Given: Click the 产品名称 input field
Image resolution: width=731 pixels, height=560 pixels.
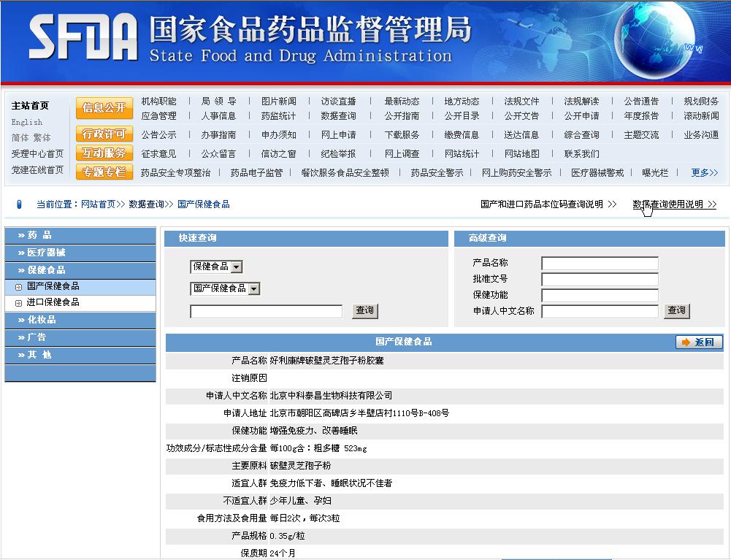Looking at the screenshot, I should click(600, 264).
